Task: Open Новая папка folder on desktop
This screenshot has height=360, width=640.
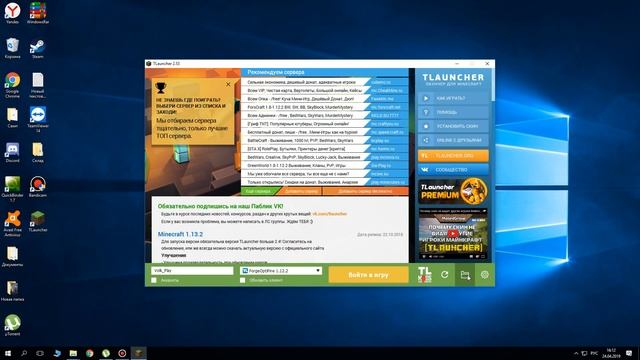Action: [12, 291]
